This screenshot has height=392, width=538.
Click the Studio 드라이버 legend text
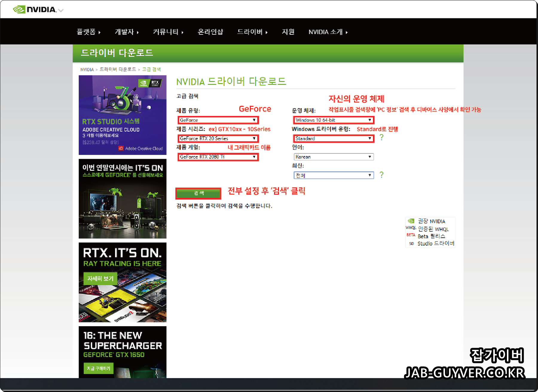pyautogui.click(x=436, y=243)
